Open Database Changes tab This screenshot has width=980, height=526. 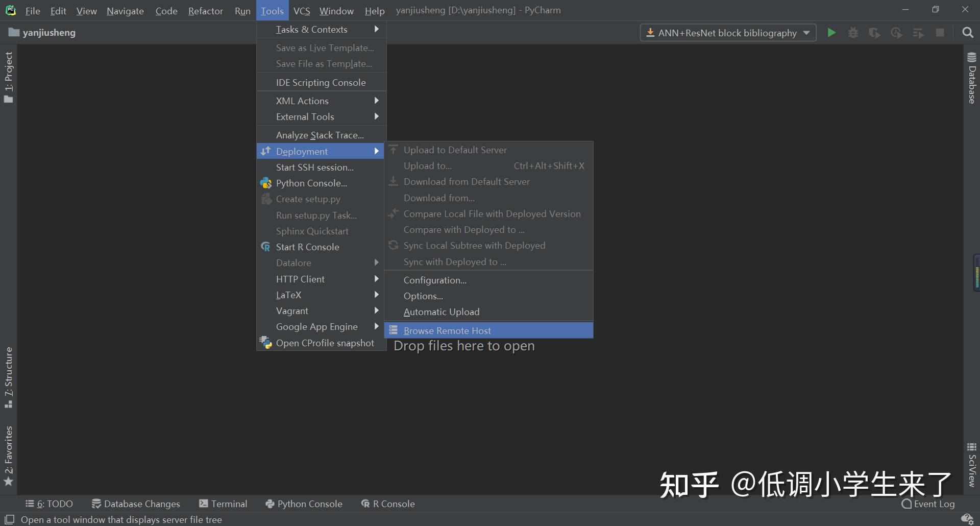pyautogui.click(x=136, y=504)
